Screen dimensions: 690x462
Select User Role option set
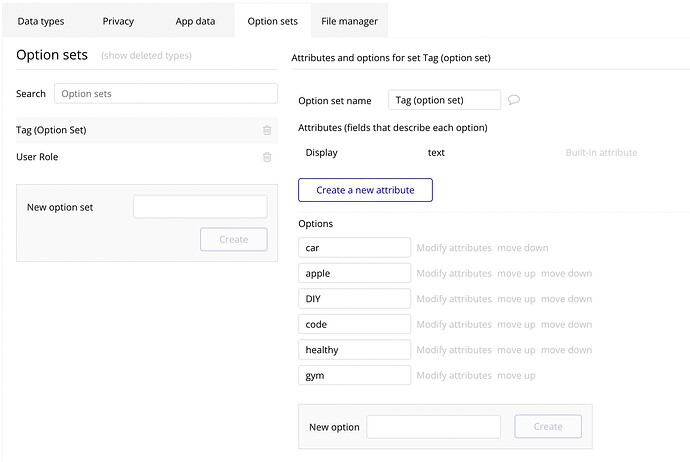point(37,157)
